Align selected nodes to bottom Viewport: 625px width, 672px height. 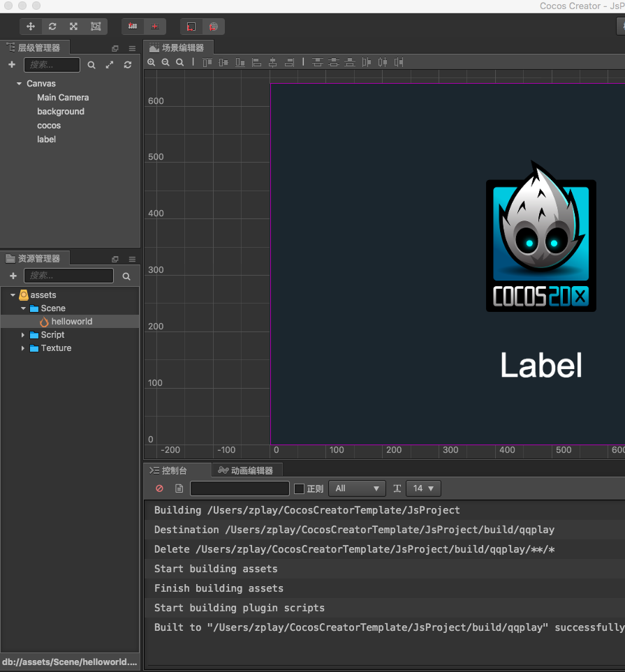click(240, 63)
